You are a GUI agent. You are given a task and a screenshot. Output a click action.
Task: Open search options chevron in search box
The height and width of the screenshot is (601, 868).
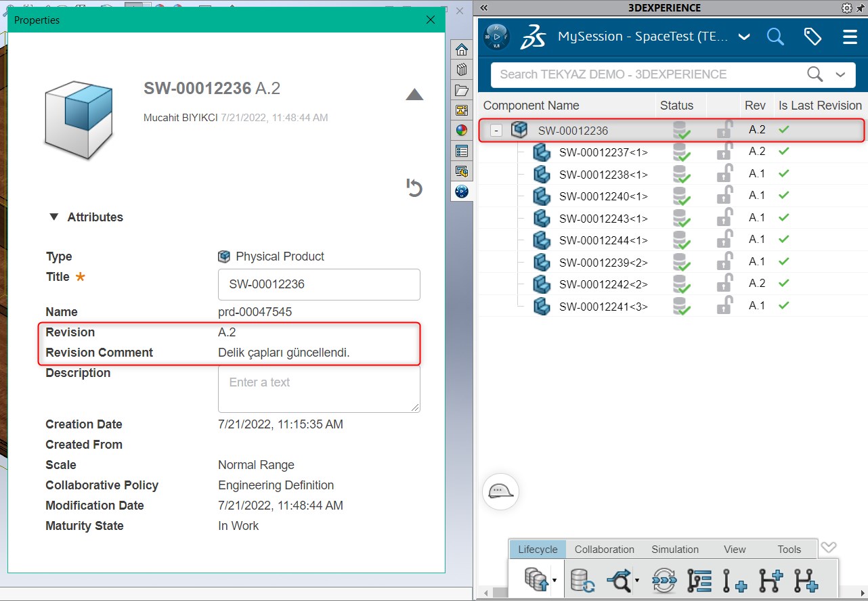[x=841, y=74]
